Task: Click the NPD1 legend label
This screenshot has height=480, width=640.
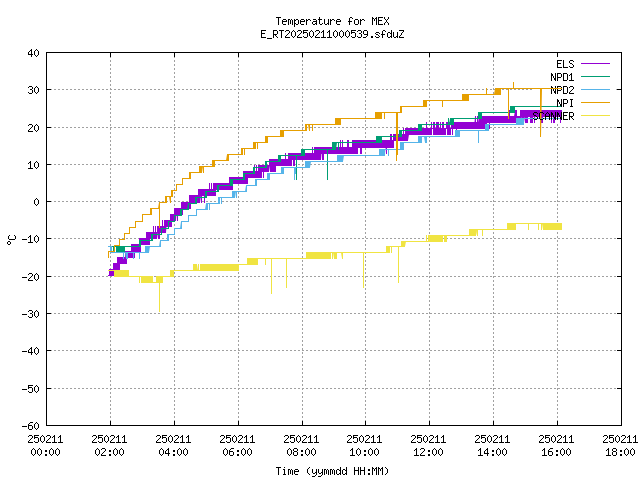Action: tap(562, 77)
